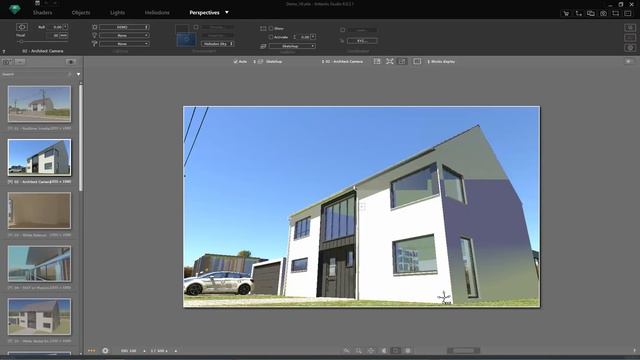The image size is (640, 360).
Task: Click the shopping cart media store icon
Action: point(566,13)
